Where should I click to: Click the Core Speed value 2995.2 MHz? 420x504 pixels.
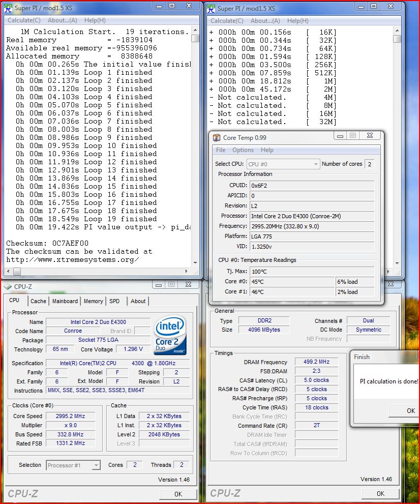[x=70, y=416]
